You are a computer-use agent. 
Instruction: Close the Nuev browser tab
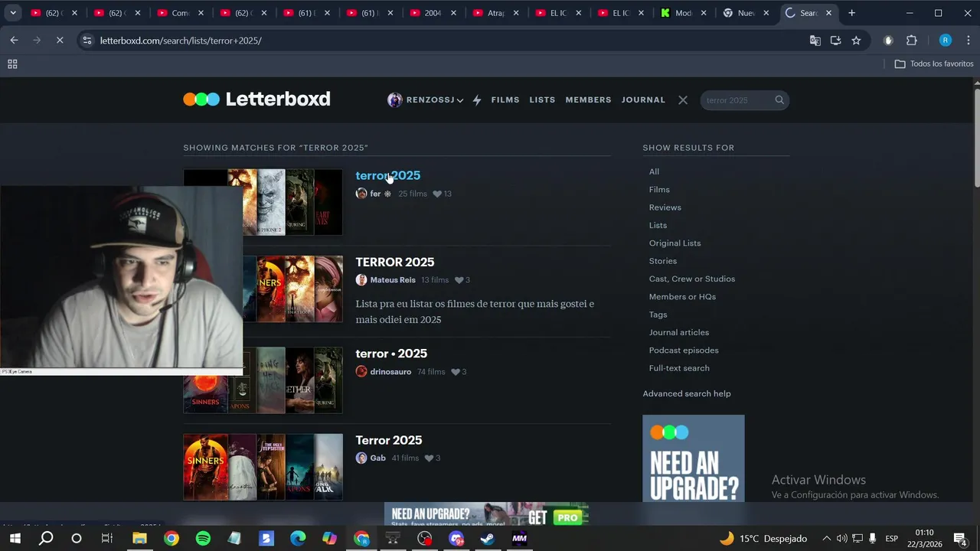point(766,13)
